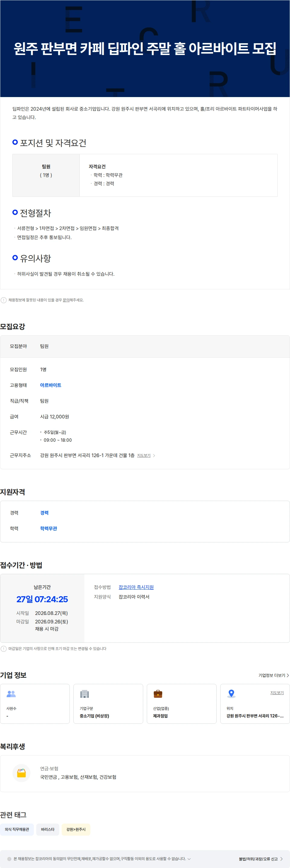Click the 2026.09.26(토) deadline date

coord(52,621)
